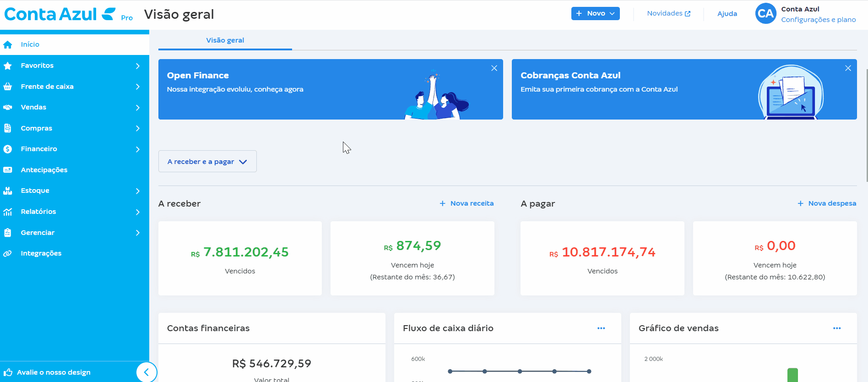Expand the Gerenciar submenu chevron

click(137, 233)
